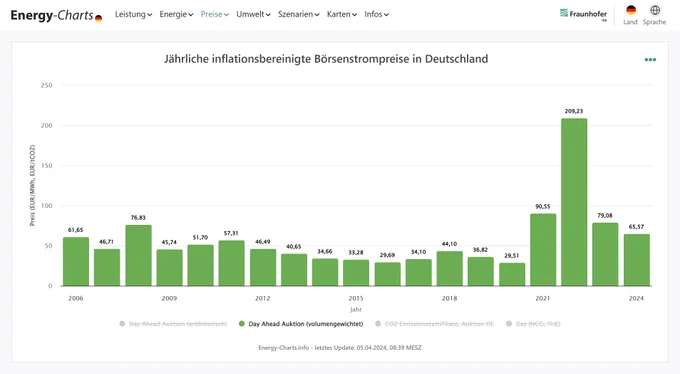Click the 2021 bar labeled 90,55
680x374 pixels.
(x=543, y=250)
